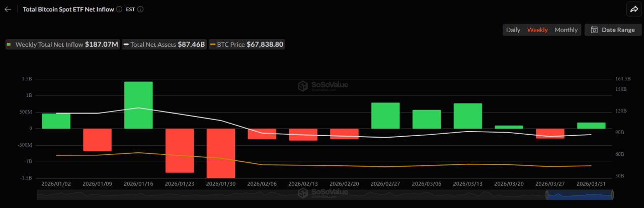Switch to the Daily tab
Image resolution: width=644 pixels, height=208 pixels.
513,30
